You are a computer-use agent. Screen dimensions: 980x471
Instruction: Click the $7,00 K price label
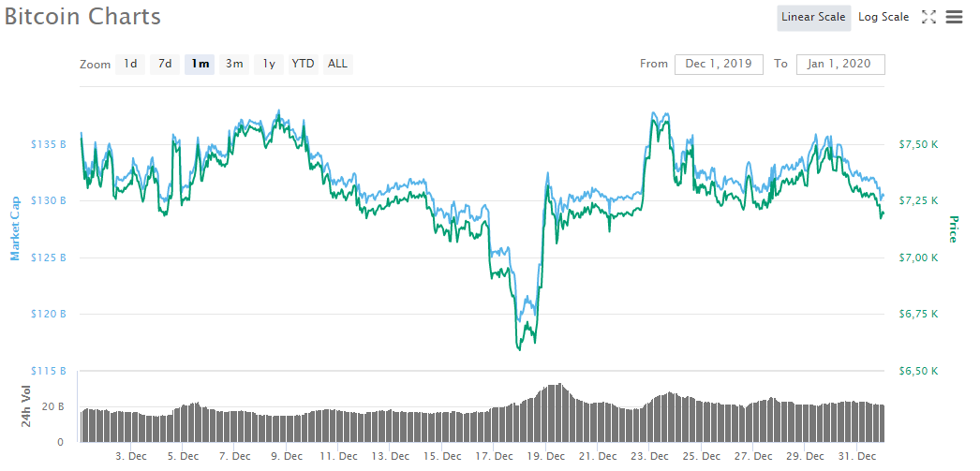coord(919,258)
